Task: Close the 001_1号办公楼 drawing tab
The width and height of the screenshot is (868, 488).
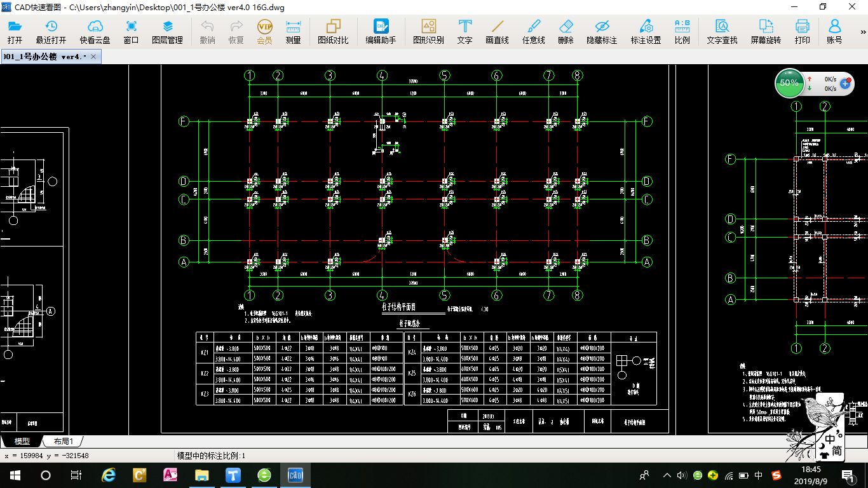Action: [x=93, y=57]
